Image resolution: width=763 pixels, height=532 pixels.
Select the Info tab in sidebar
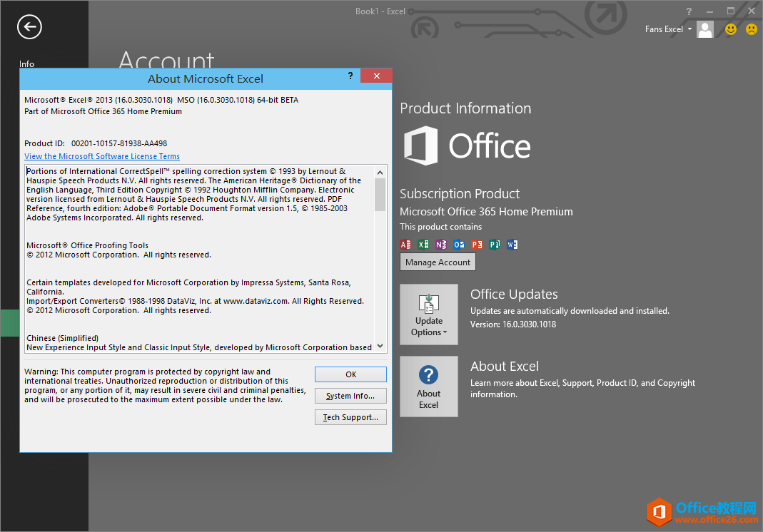pos(26,63)
